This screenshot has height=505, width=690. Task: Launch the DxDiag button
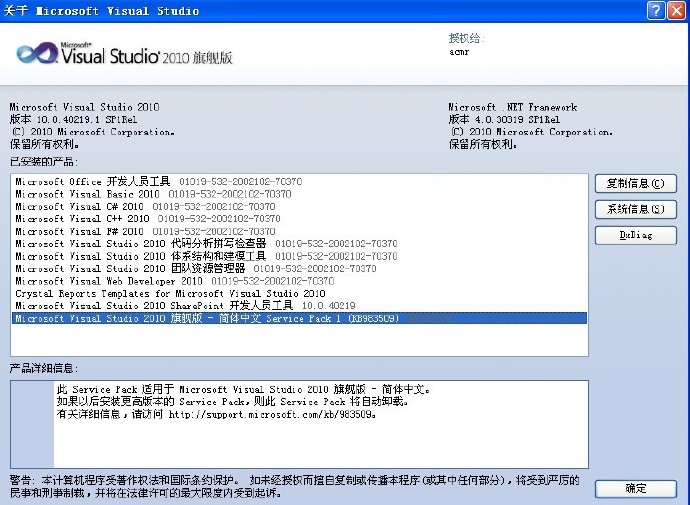(635, 235)
